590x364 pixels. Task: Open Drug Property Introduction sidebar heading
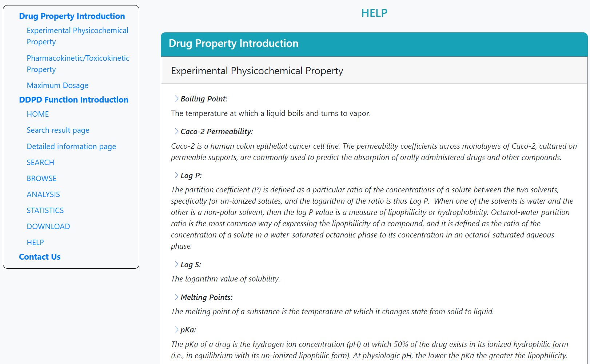pyautogui.click(x=72, y=16)
